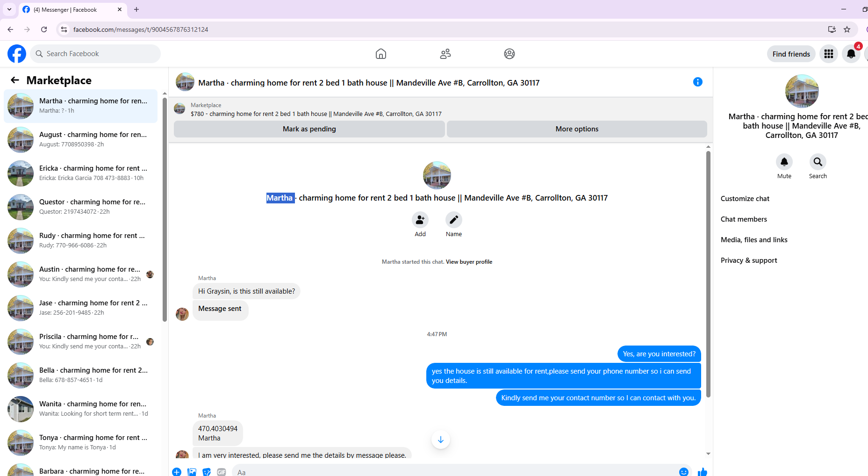Open the Groups icon in top navigation
This screenshot has width=868, height=476.
click(x=509, y=54)
